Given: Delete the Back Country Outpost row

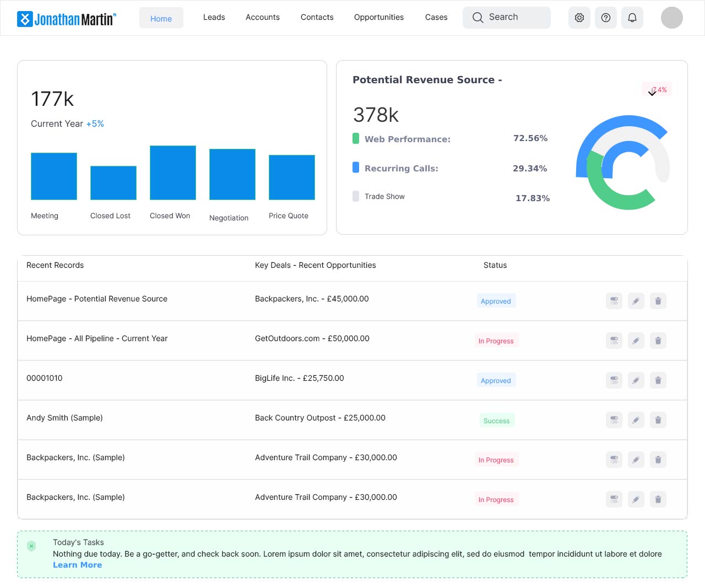Looking at the screenshot, I should (658, 420).
